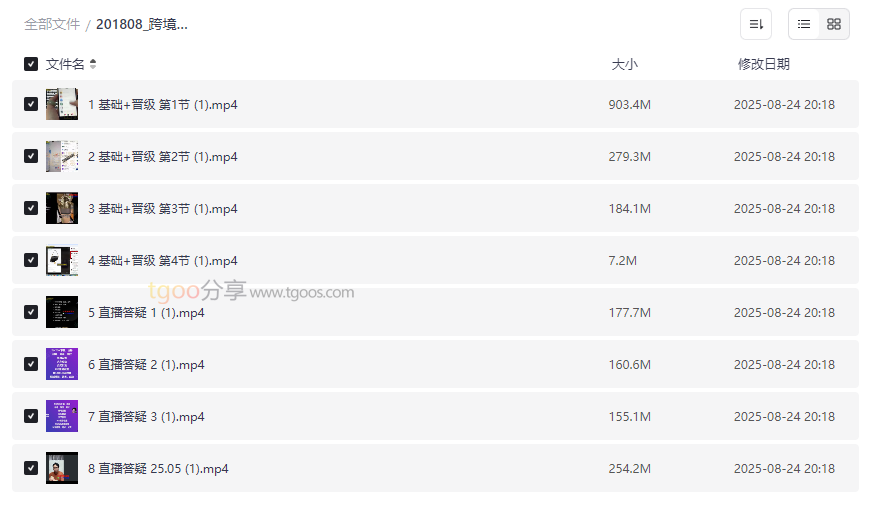This screenshot has height=514, width=874.
Task: Click the 修改日期 column header
Action: 763,64
